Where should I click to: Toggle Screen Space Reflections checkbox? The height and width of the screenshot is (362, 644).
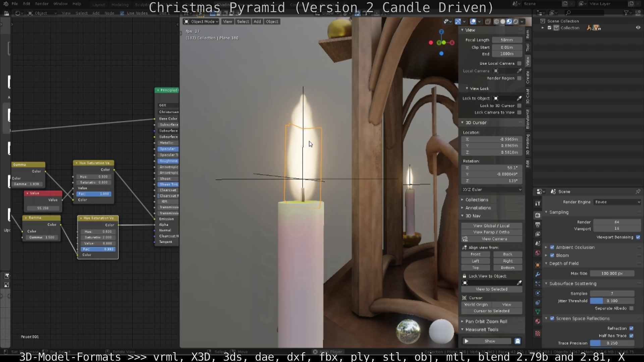click(552, 318)
